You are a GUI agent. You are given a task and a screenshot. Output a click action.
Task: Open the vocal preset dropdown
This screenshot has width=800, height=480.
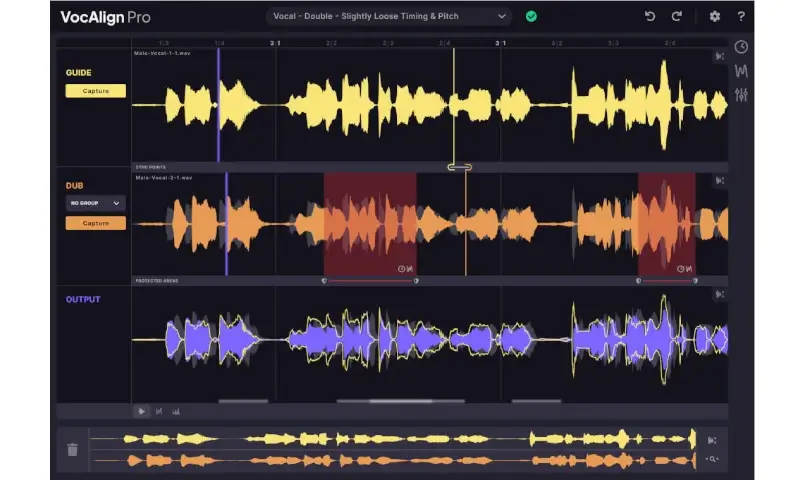(389, 16)
